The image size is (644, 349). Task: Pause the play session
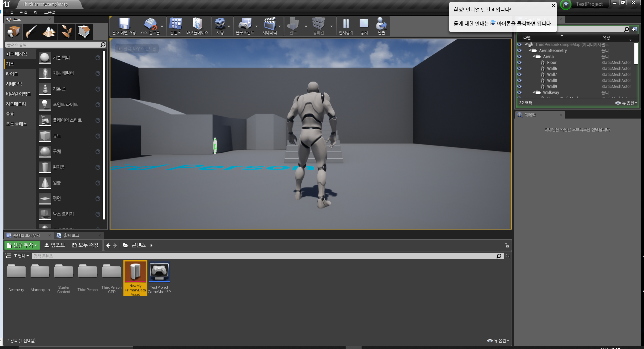tap(346, 26)
